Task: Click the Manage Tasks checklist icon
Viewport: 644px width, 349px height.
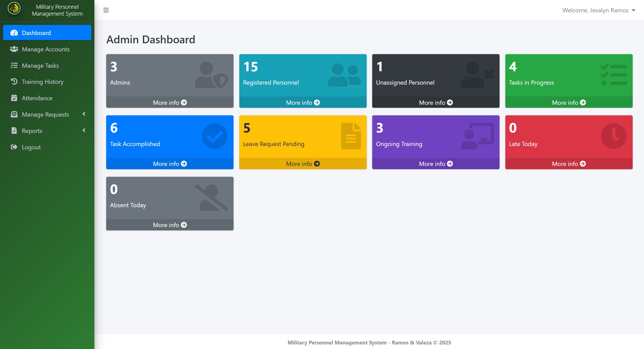Action: (x=14, y=65)
